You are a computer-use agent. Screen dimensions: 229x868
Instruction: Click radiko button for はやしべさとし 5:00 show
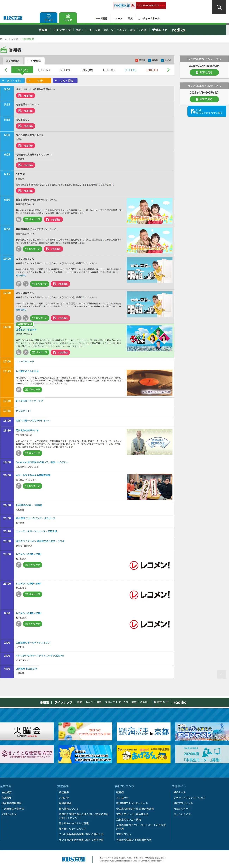coord(26,96)
